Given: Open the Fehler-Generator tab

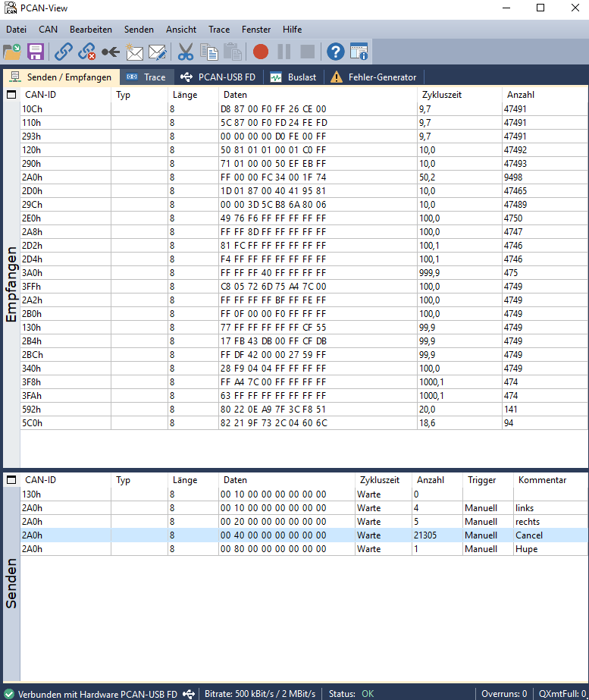Looking at the screenshot, I should (x=374, y=77).
